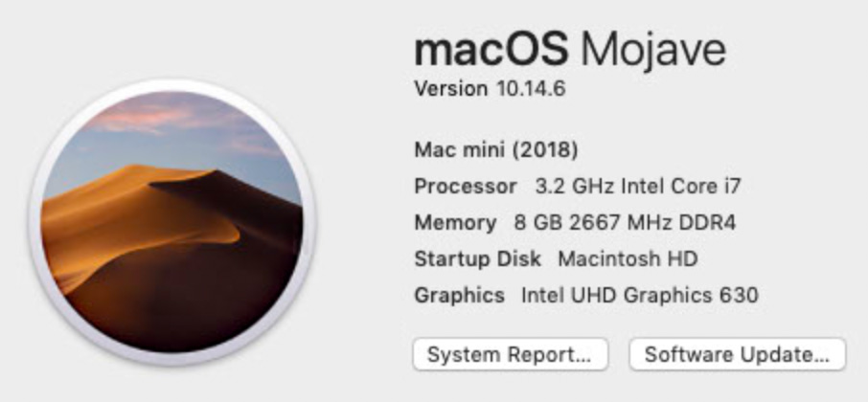Click the Memory label
The height and width of the screenshot is (402, 868).
pos(456,223)
